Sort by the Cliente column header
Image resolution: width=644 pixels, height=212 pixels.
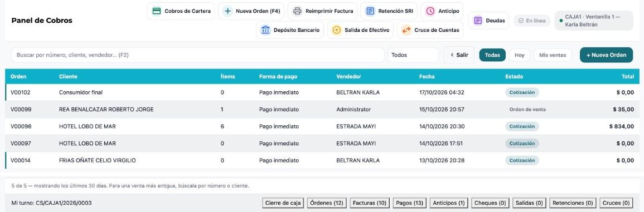(68, 77)
